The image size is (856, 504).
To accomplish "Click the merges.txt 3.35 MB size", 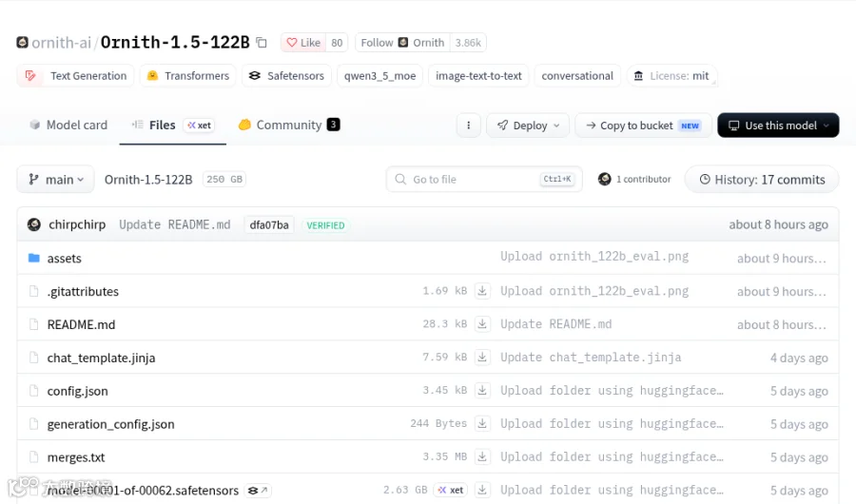I will tap(445, 456).
